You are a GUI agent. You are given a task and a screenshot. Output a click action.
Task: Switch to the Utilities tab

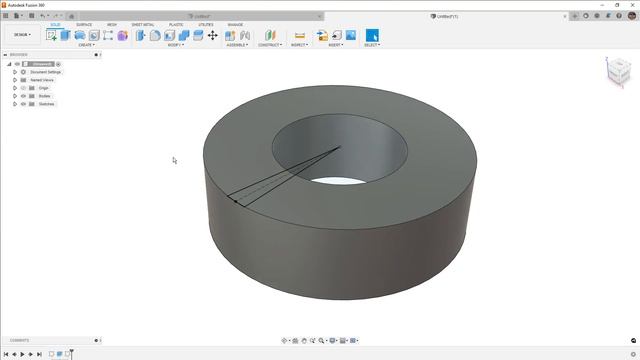pyautogui.click(x=206, y=25)
